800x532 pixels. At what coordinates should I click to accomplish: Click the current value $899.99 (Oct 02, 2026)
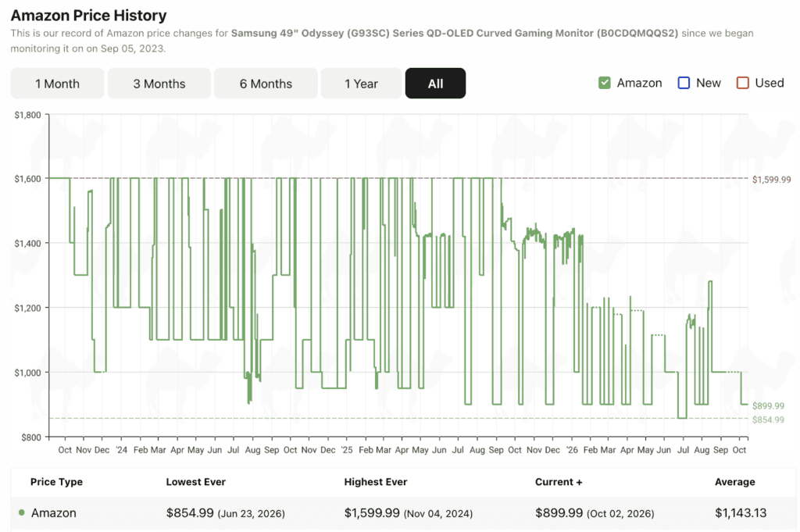coord(595,513)
